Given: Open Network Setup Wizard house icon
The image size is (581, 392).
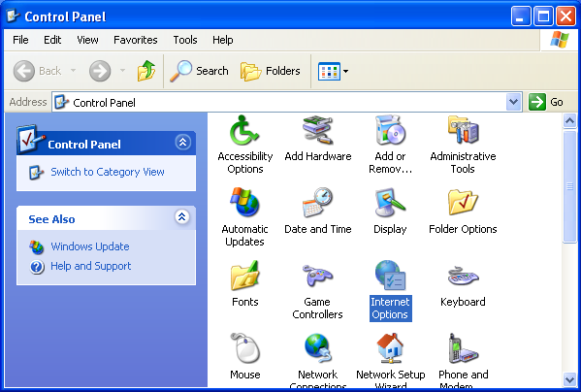Looking at the screenshot, I should pyautogui.click(x=390, y=348).
